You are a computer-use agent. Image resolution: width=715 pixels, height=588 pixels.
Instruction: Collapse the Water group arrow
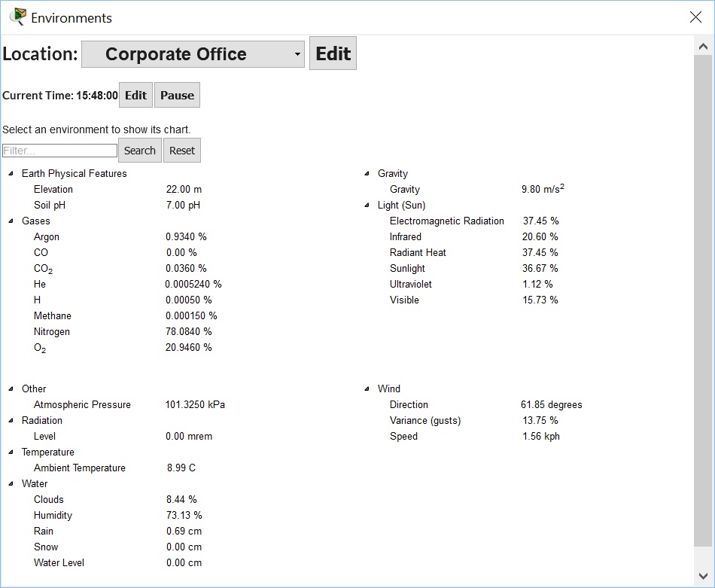click(11, 484)
